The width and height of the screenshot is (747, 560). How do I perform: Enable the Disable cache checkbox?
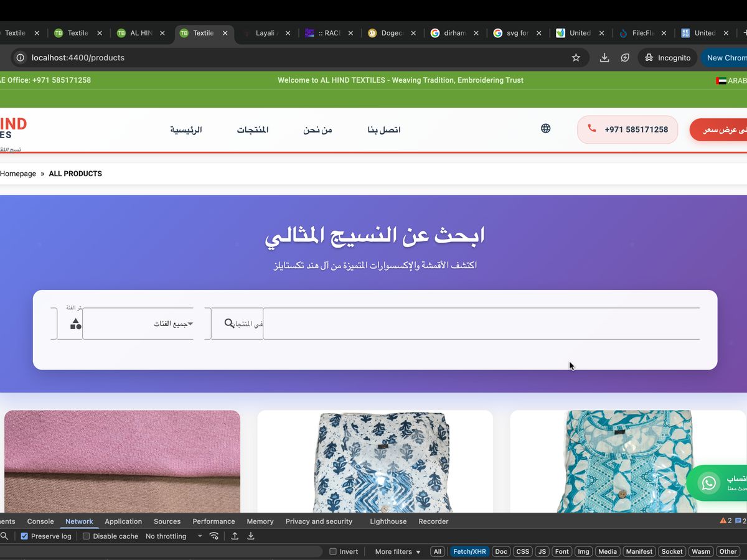(x=86, y=536)
